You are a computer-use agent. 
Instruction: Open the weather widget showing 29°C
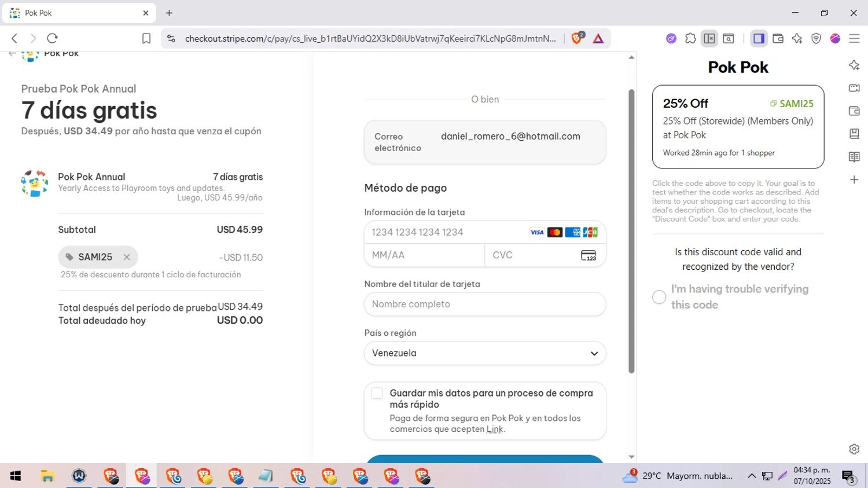tap(677, 476)
